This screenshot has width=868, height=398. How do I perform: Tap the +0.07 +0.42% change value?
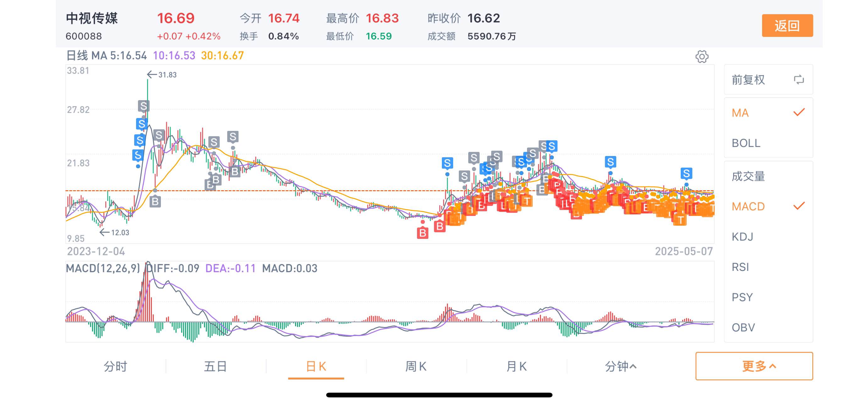pos(189,36)
